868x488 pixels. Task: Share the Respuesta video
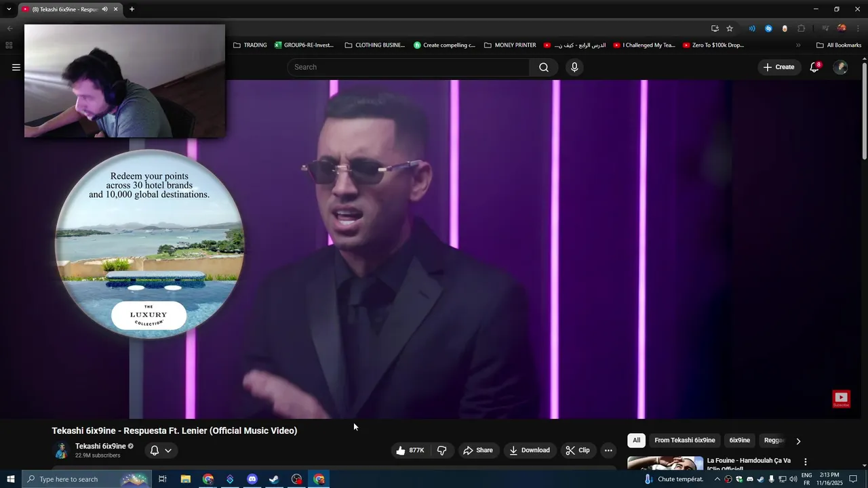coord(478,450)
